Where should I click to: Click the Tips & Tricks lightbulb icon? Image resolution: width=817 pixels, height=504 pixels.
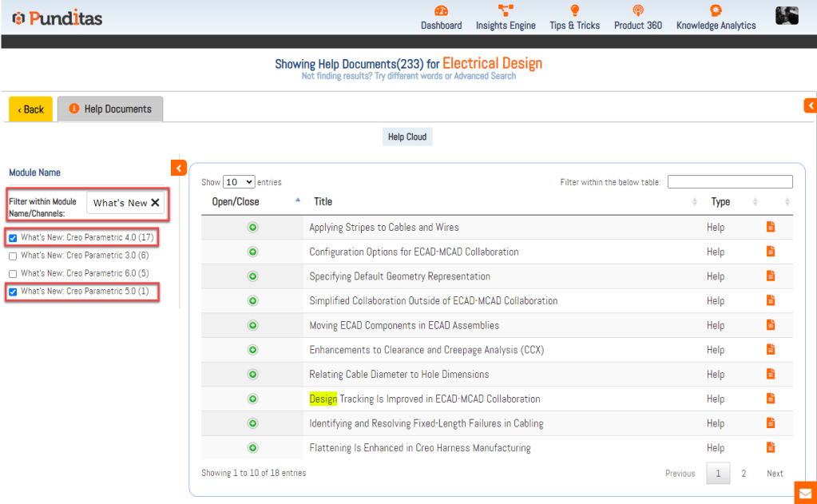click(x=574, y=10)
